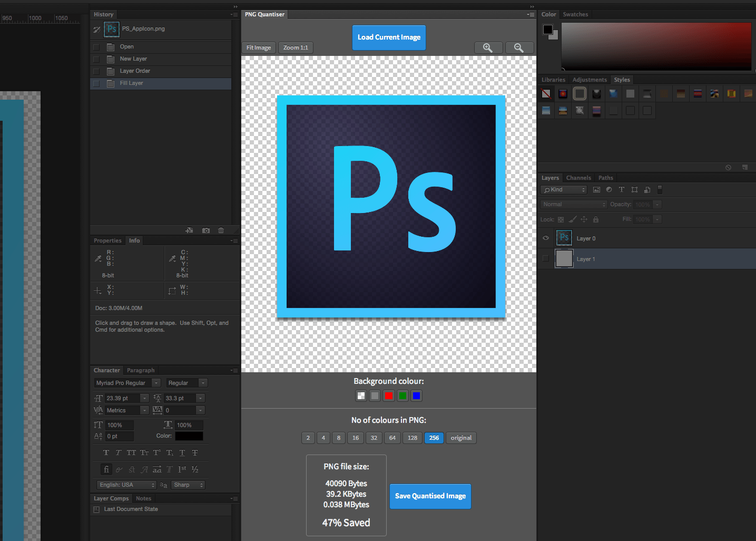Screen dimensions: 756x541
Task: Toggle Faux Italic in the Character panel
Action: (118, 452)
